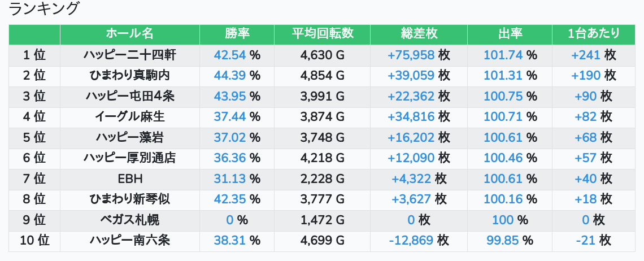
Task: Click the 100.46 payout rate link
Action: pos(503,158)
